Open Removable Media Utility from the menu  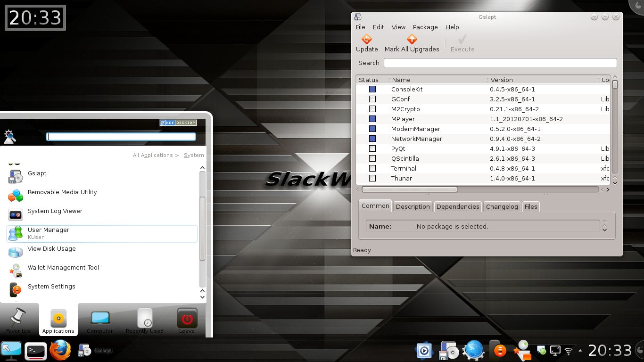[x=101, y=195]
